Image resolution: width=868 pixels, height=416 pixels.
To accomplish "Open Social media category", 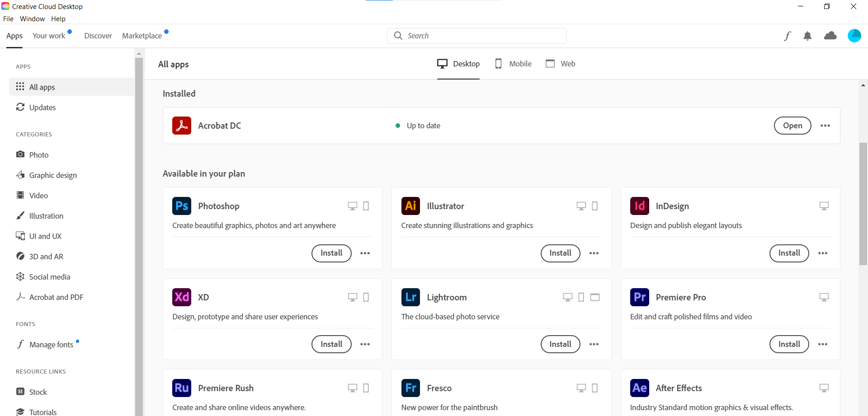I will (50, 277).
